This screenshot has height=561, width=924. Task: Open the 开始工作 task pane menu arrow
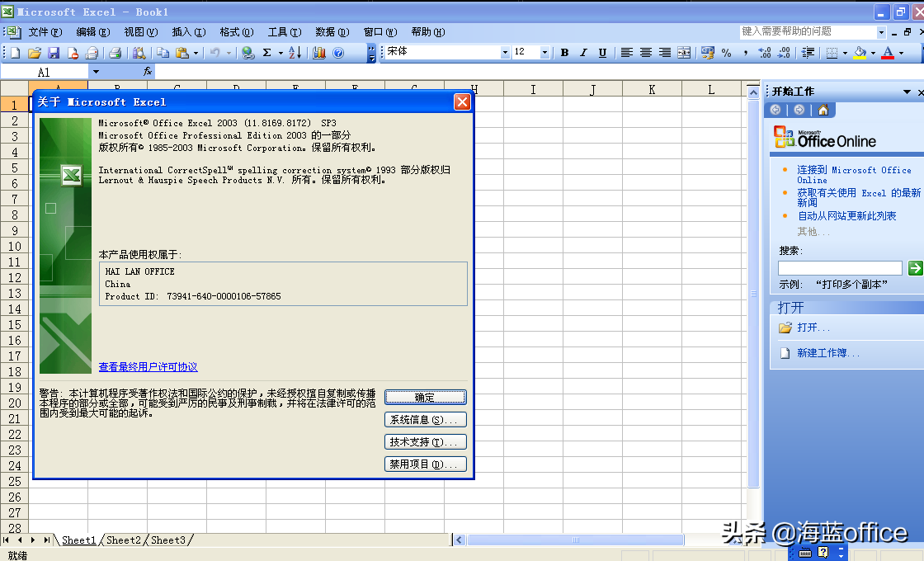click(907, 92)
